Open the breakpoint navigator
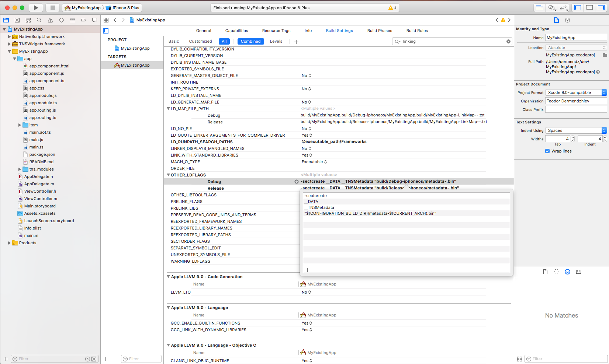The height and width of the screenshot is (364, 609). point(83,20)
